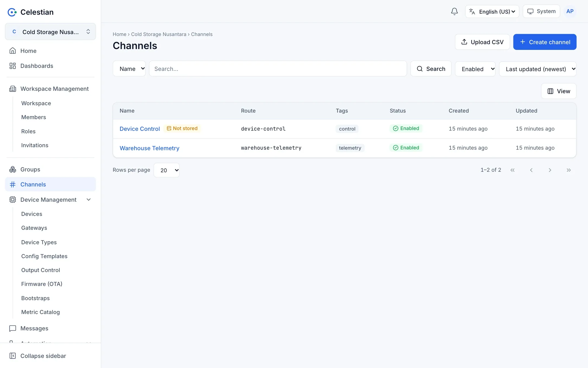
Task: Click the translate language icon
Action: pyautogui.click(x=472, y=11)
